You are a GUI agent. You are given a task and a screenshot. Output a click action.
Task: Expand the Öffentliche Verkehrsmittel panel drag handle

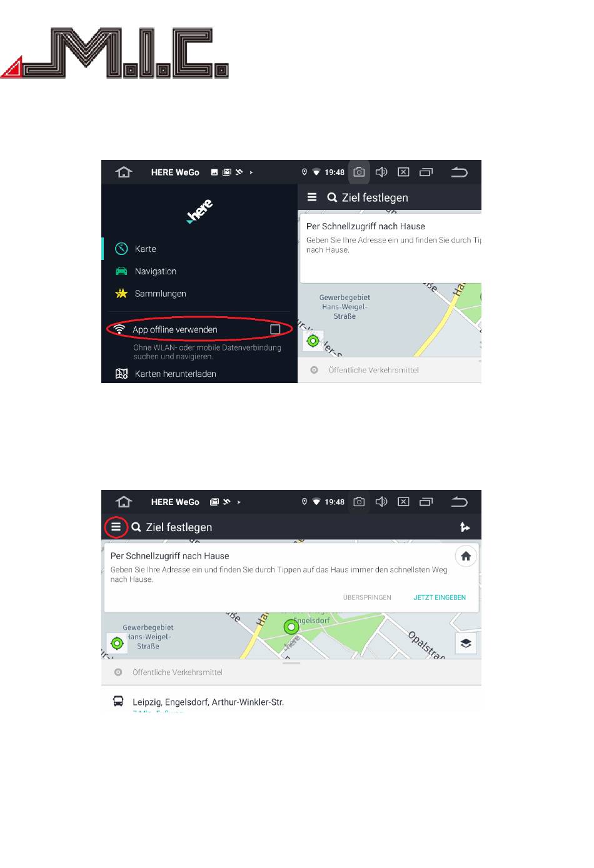(x=291, y=663)
